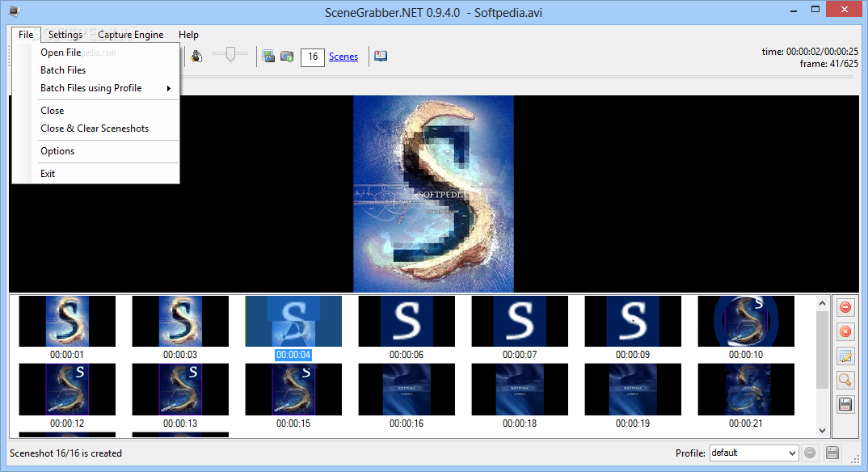This screenshot has width=868, height=472.
Task: Select the highlighted 00:00:04 sceneshot thumbnail
Action: [x=293, y=321]
